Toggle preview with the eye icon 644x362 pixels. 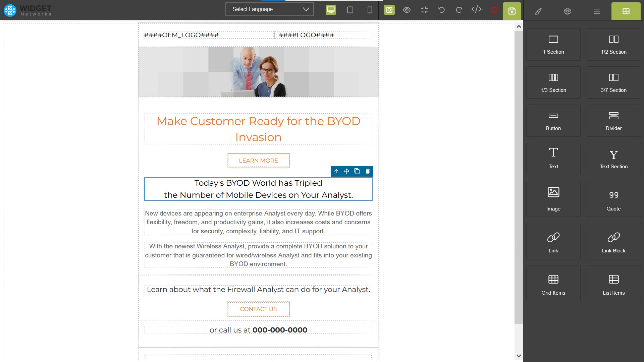point(407,10)
